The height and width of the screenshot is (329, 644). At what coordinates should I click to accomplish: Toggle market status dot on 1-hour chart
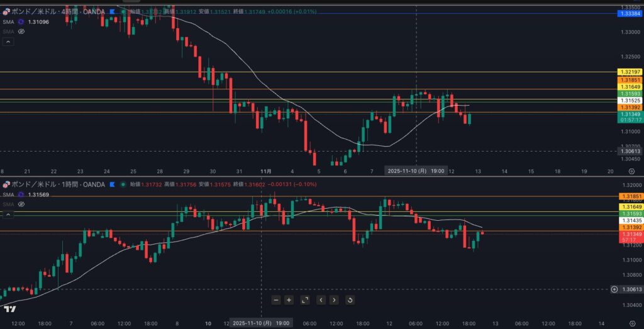click(x=122, y=184)
